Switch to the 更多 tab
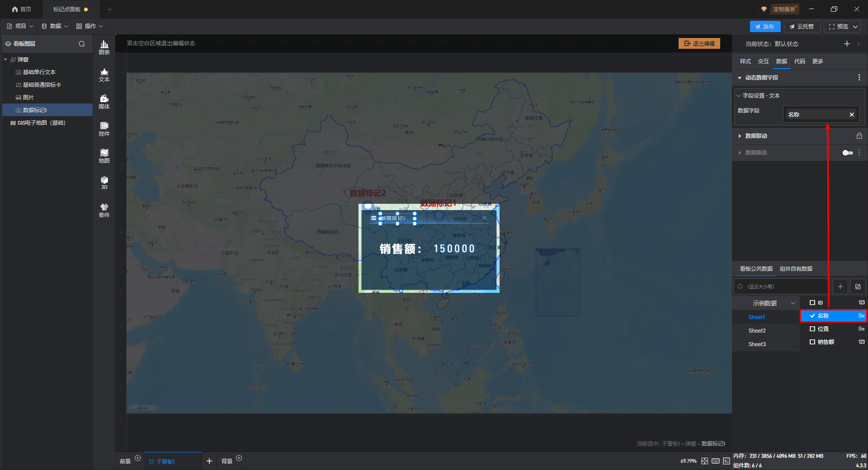The height and width of the screenshot is (470, 868). (x=818, y=61)
